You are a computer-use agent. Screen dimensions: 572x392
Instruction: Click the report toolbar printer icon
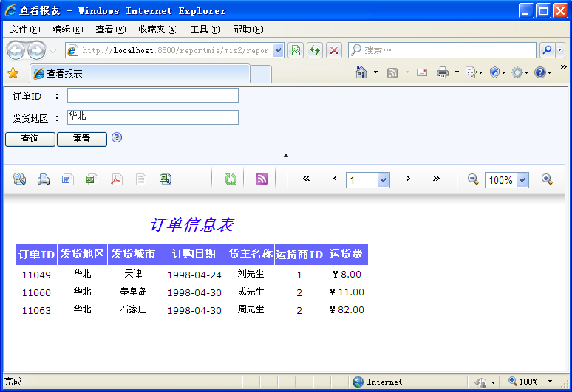pyautogui.click(x=44, y=179)
